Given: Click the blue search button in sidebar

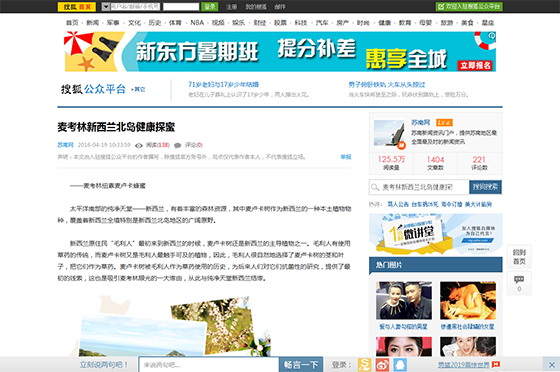Looking at the screenshot, I should (485, 187).
